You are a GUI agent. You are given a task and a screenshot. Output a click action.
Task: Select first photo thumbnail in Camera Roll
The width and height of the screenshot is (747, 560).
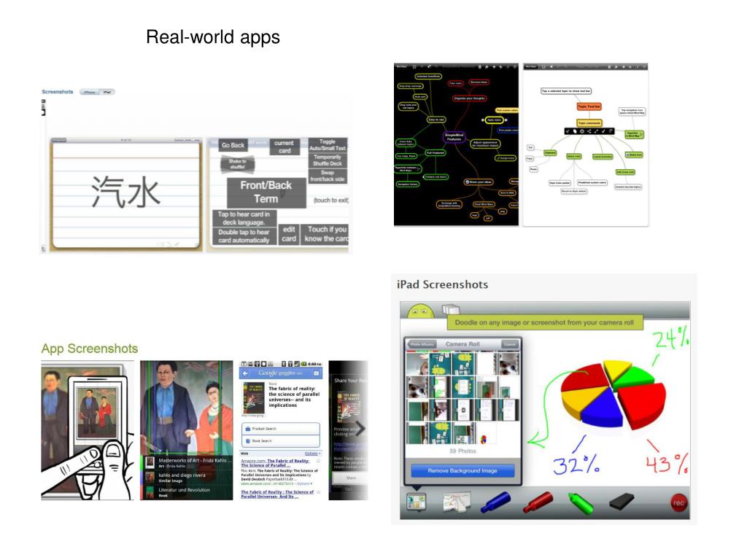coord(417,363)
